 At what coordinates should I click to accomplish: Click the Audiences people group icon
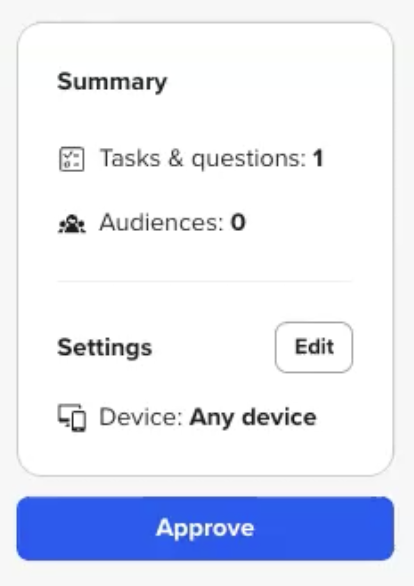[x=72, y=223]
